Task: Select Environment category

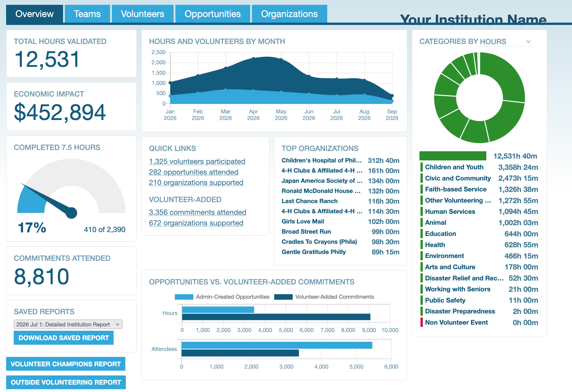Action: coord(479,256)
